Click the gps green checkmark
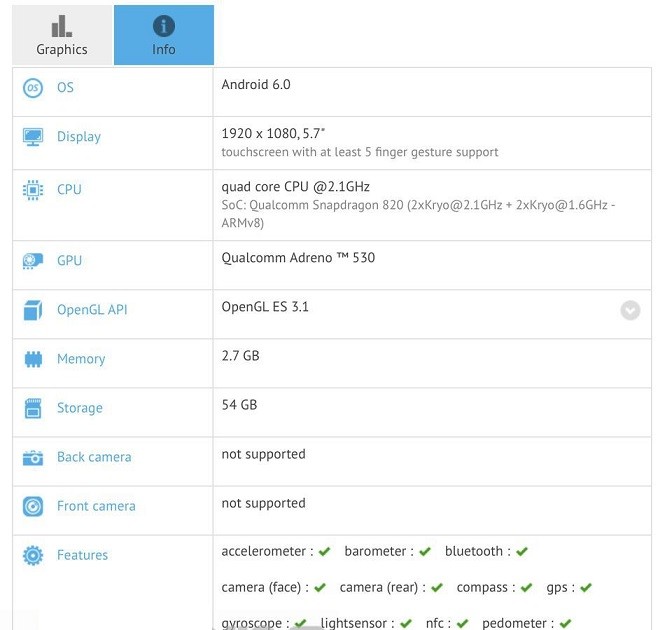Image resolution: width=661 pixels, height=630 pixels. 586,588
